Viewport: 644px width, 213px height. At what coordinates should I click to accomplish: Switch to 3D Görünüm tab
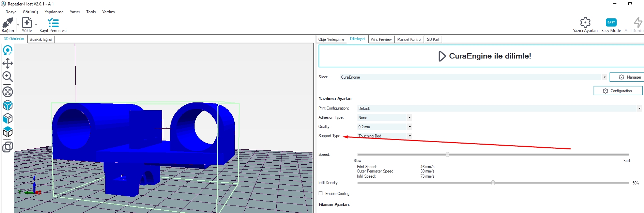click(x=14, y=39)
